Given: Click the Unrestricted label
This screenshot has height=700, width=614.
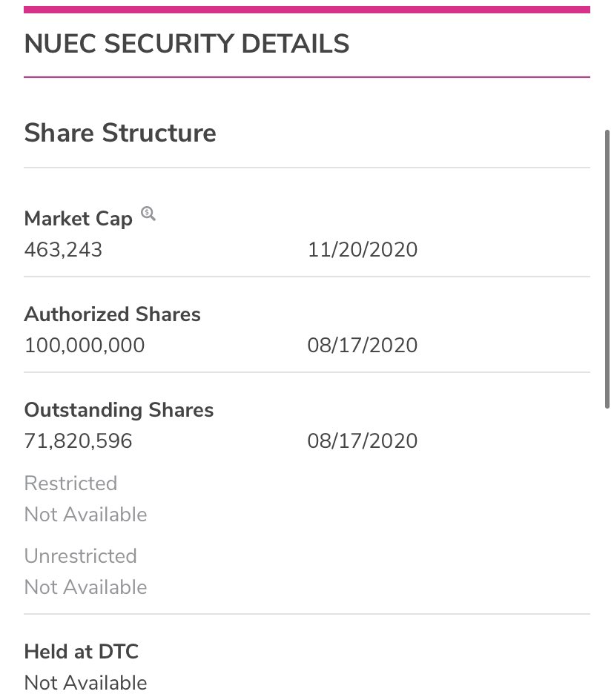Looking at the screenshot, I should (x=80, y=556).
